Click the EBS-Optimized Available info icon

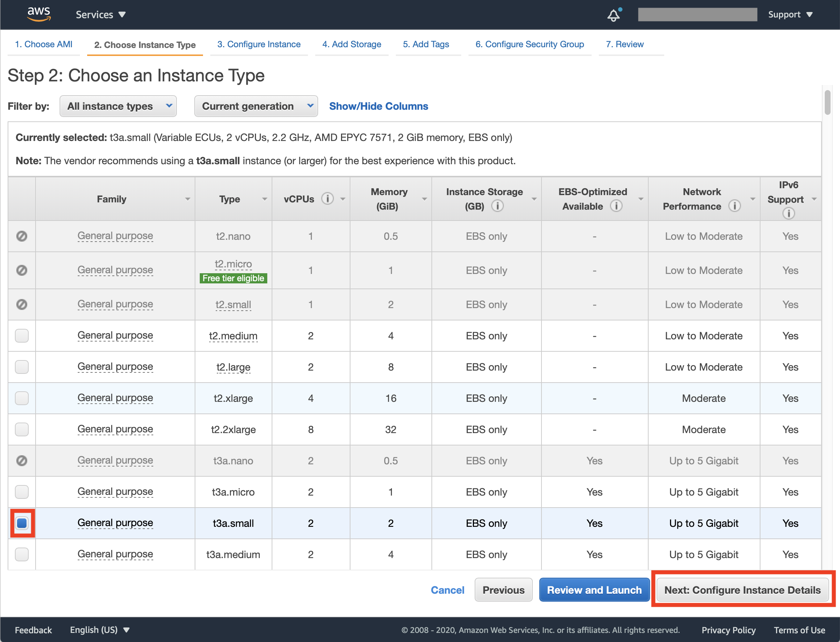(x=616, y=206)
